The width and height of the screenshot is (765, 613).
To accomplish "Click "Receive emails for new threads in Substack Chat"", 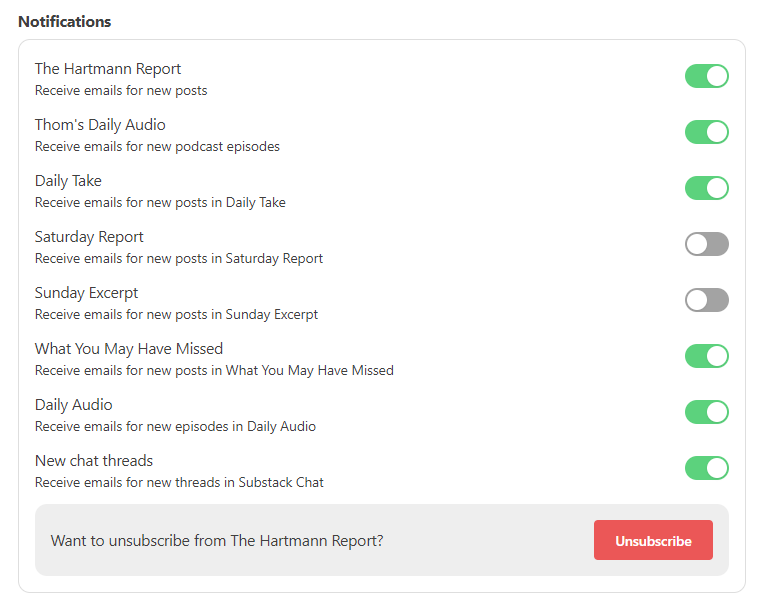I will coord(179,483).
